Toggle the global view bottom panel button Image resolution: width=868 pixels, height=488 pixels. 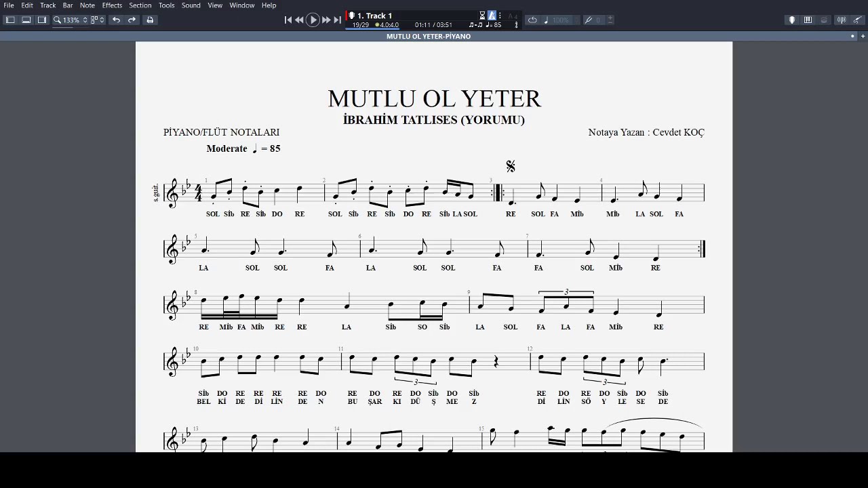coord(26,20)
